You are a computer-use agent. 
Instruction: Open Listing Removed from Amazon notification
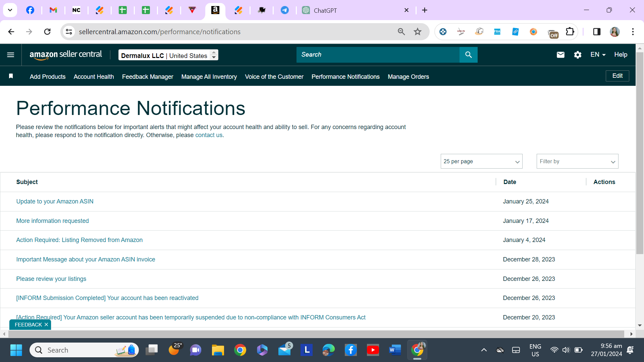[x=79, y=240]
